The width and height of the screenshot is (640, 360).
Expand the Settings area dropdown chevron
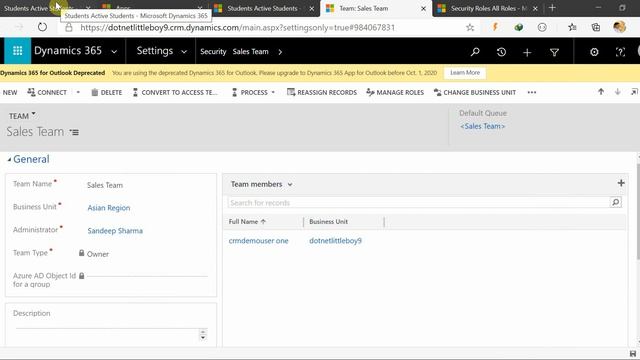point(184,52)
